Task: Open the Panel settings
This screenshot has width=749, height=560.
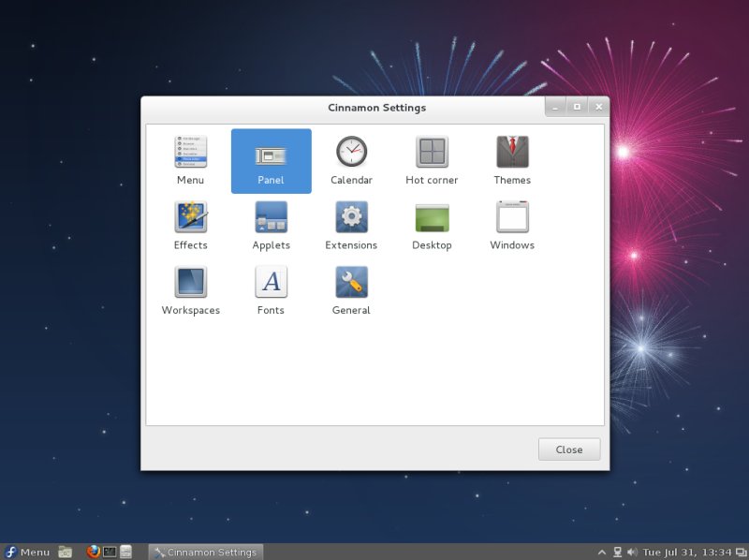Action: pyautogui.click(x=272, y=161)
